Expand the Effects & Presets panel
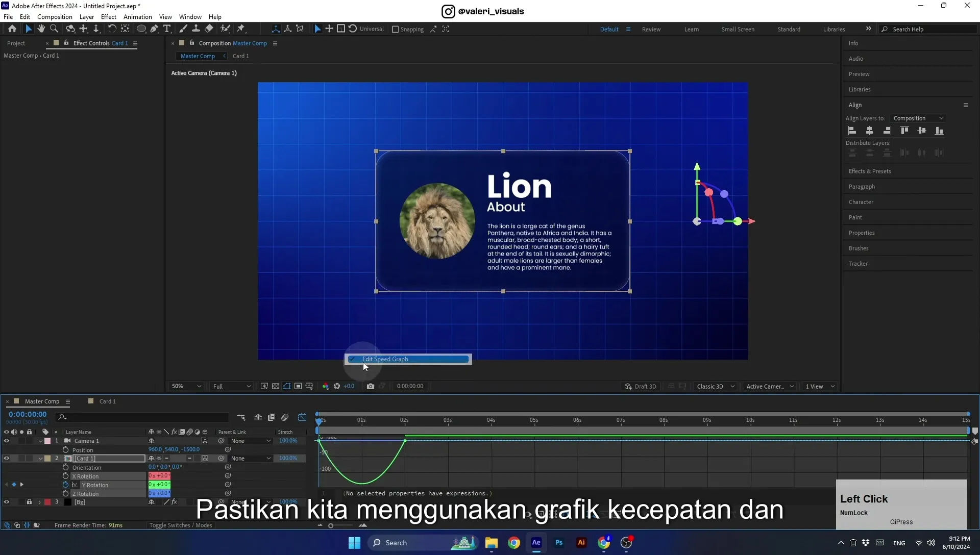Image resolution: width=980 pixels, height=555 pixels. click(x=870, y=171)
